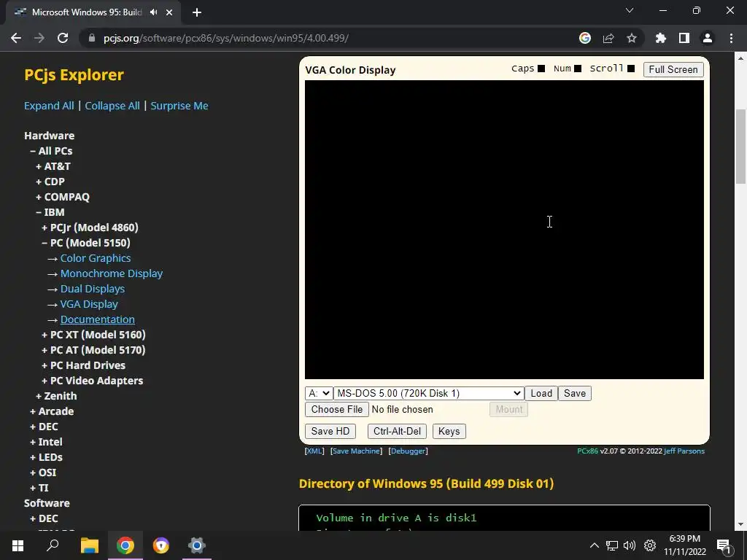Share this page icon

(x=608, y=38)
